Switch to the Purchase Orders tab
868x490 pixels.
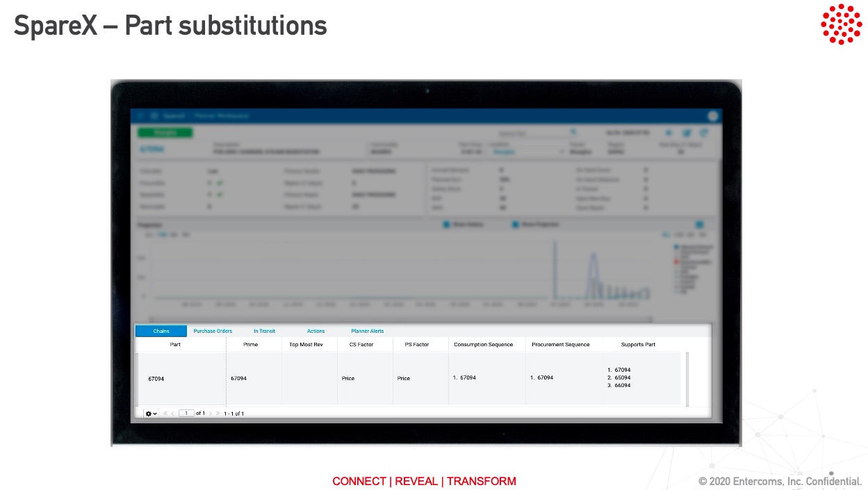pyautogui.click(x=213, y=332)
